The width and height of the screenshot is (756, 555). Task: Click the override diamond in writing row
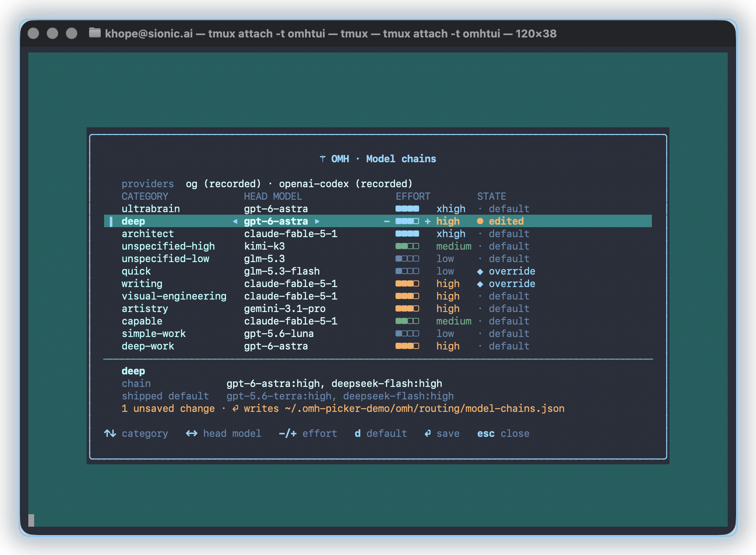[x=480, y=284]
